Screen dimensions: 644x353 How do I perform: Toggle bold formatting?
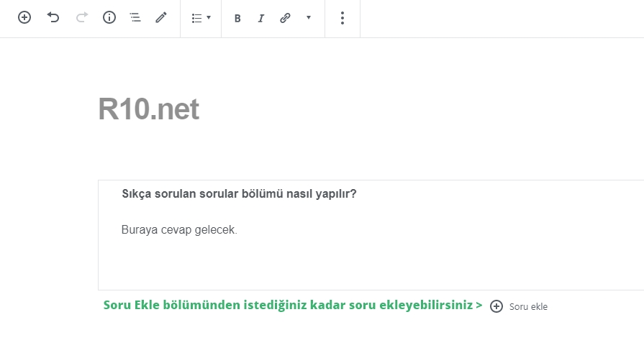(237, 19)
